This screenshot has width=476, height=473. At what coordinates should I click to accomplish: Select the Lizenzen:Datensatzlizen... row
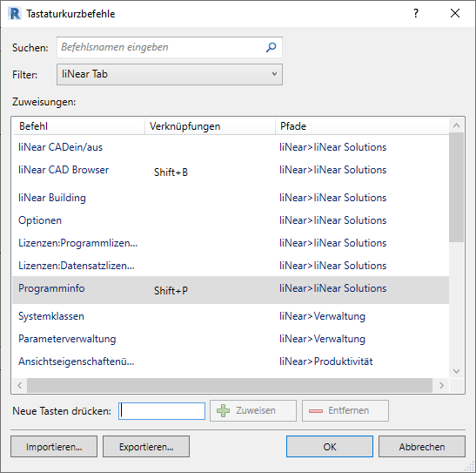click(x=231, y=266)
